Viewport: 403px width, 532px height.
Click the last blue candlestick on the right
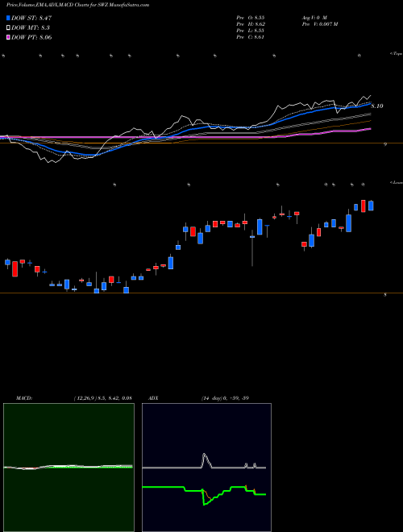pos(371,206)
